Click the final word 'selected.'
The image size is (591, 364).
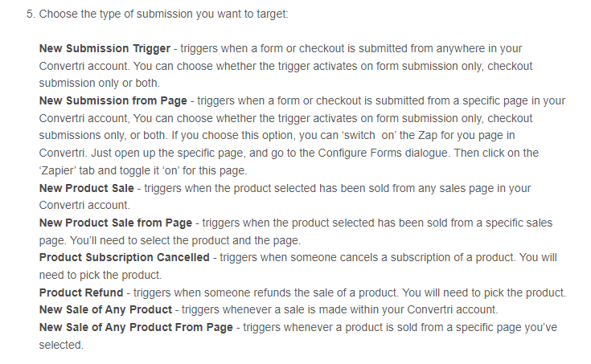(61, 345)
